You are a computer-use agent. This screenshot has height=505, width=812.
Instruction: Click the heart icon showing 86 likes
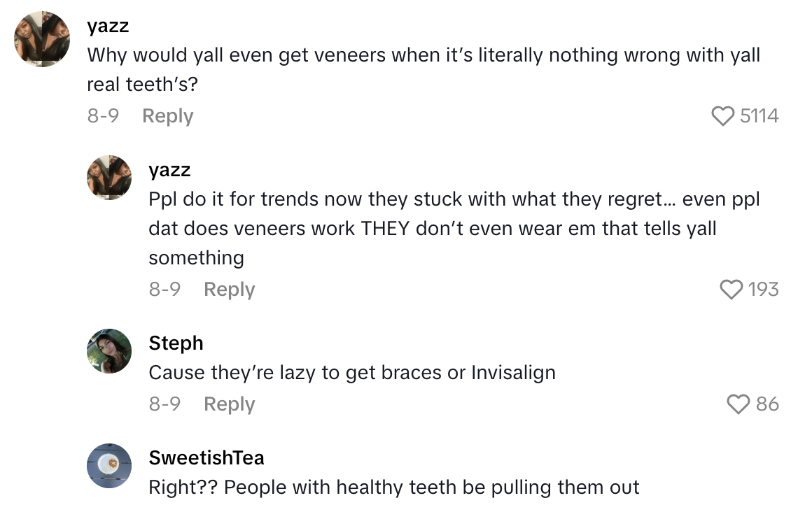click(737, 404)
